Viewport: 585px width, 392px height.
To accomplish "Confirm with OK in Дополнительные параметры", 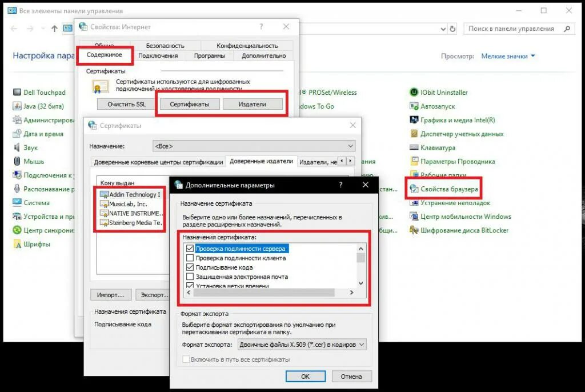I will [x=306, y=377].
